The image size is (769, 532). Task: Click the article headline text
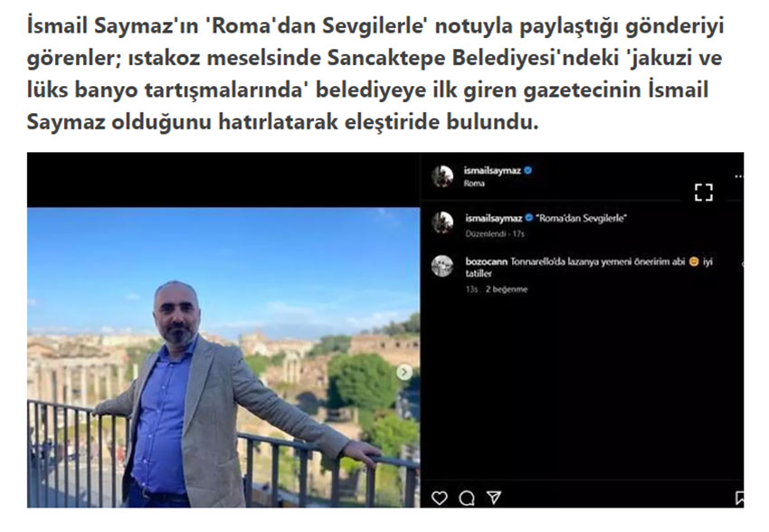click(x=375, y=73)
